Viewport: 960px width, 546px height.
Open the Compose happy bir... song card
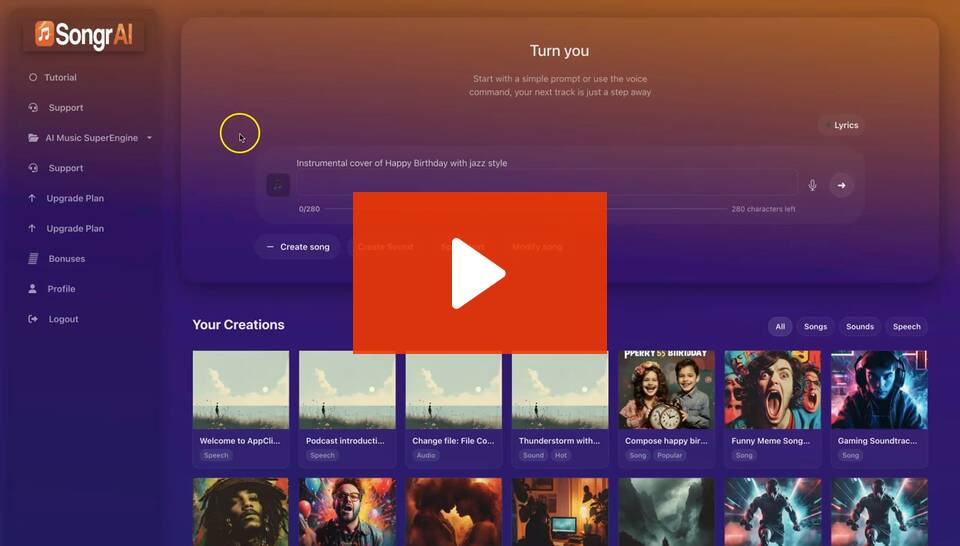pos(666,409)
